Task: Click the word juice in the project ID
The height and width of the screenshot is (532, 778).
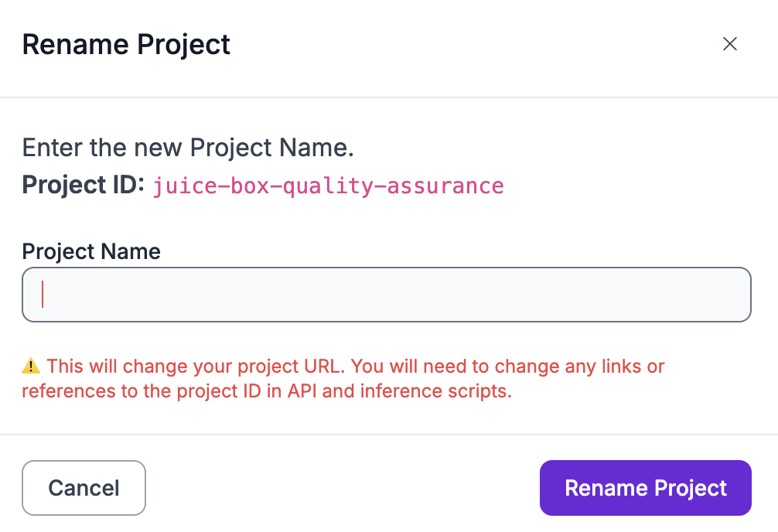Action: pyautogui.click(x=175, y=186)
